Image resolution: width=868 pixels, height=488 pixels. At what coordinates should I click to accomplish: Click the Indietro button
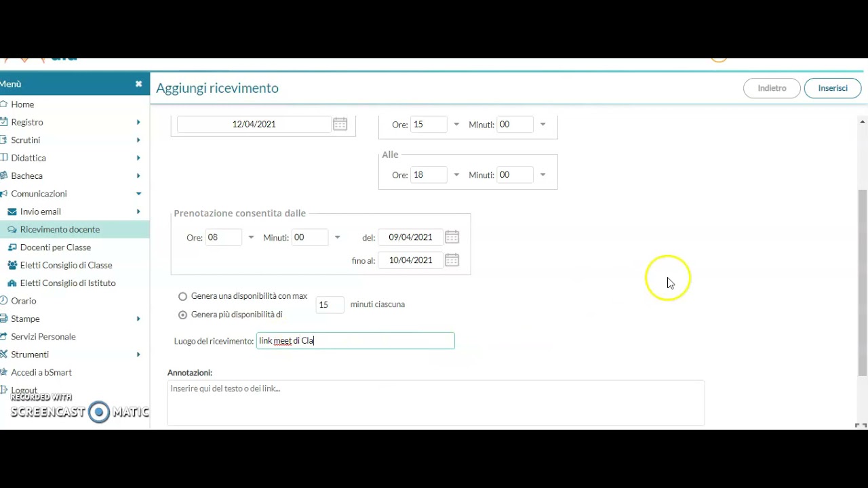point(772,88)
